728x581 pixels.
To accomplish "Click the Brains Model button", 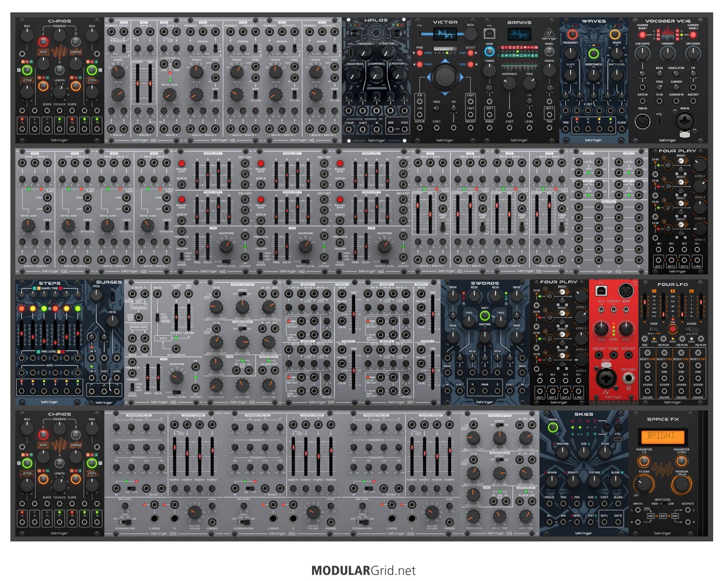I will 549,51.
